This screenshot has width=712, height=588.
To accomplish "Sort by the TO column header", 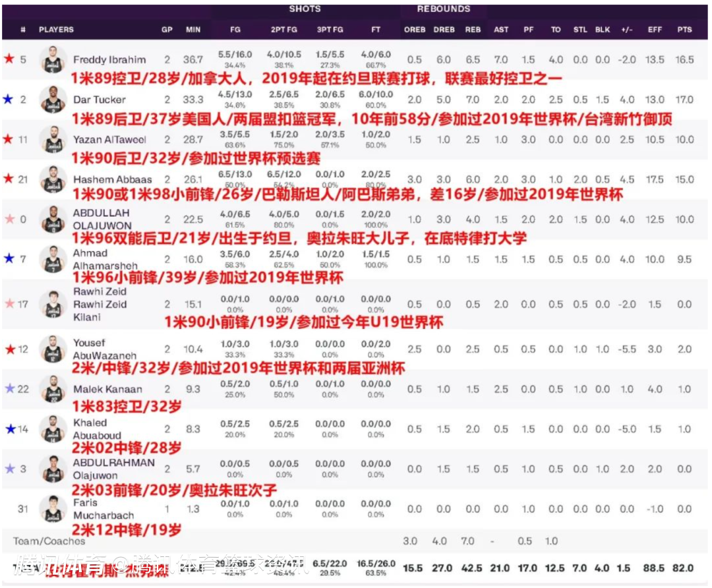I will coord(556,30).
